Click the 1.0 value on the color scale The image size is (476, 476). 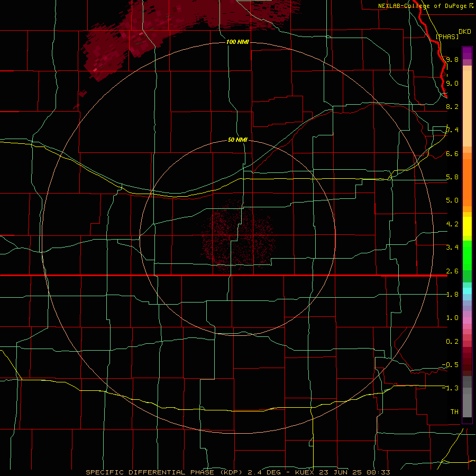coord(452,318)
